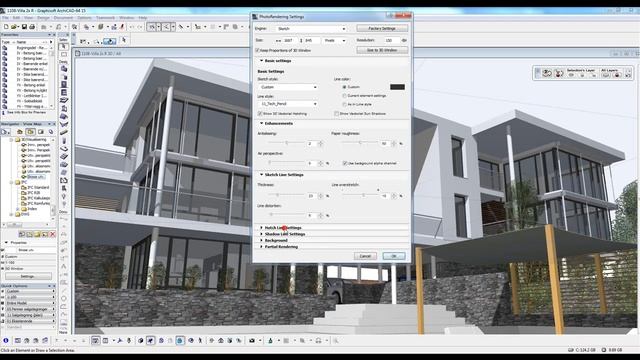Click the highlighted blue 3D view icon in bottom toolbar
640x360 pixels.
click(180, 340)
